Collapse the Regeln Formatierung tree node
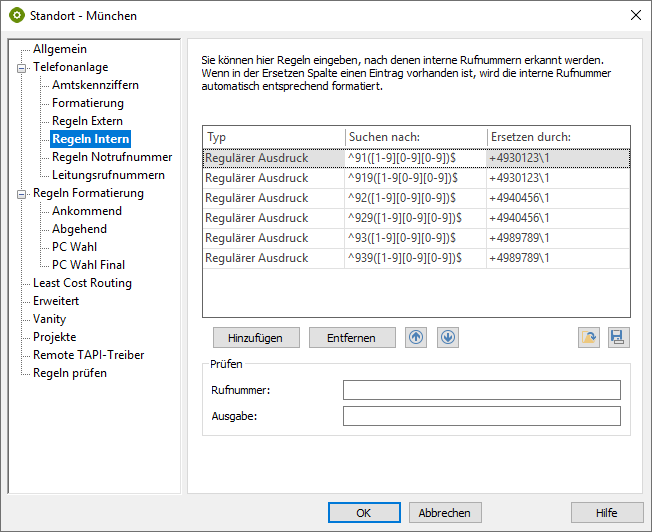This screenshot has height=532, width=652. [21, 193]
